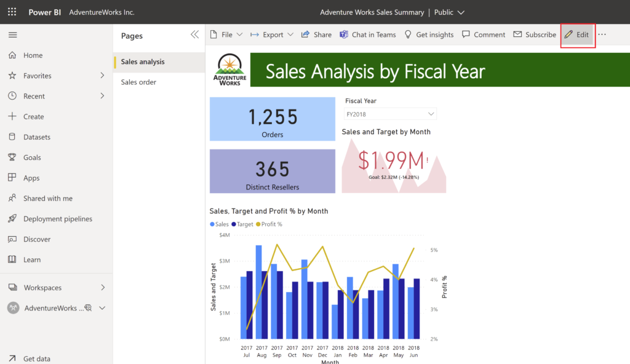
Task: Click the Power BI brand link
Action: click(x=44, y=12)
